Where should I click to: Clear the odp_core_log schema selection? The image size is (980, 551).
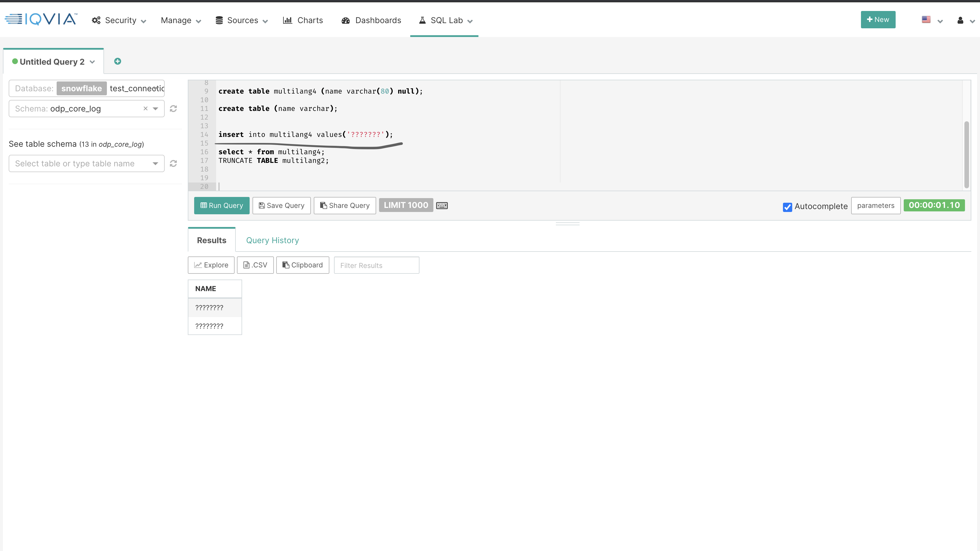tap(145, 109)
